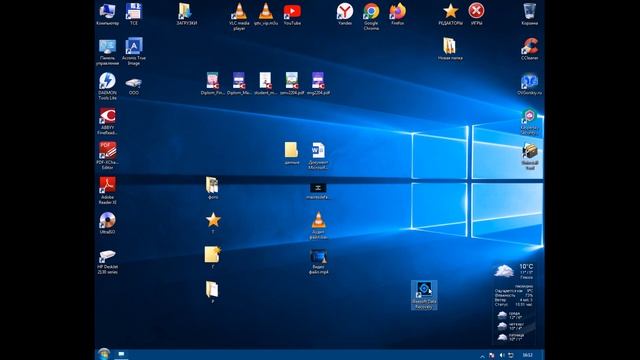The image size is (640, 360).
Task: Open the TCE floppy disk shortcut
Action: tap(133, 14)
